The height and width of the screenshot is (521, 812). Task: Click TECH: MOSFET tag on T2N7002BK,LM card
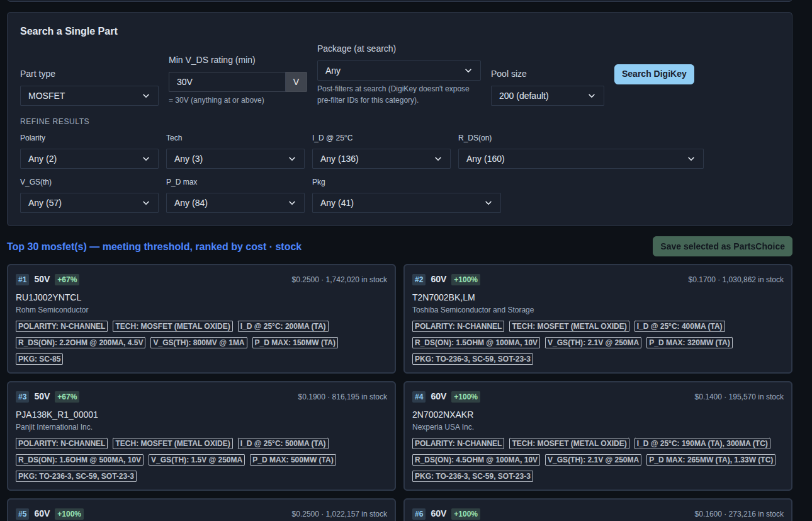(x=569, y=326)
